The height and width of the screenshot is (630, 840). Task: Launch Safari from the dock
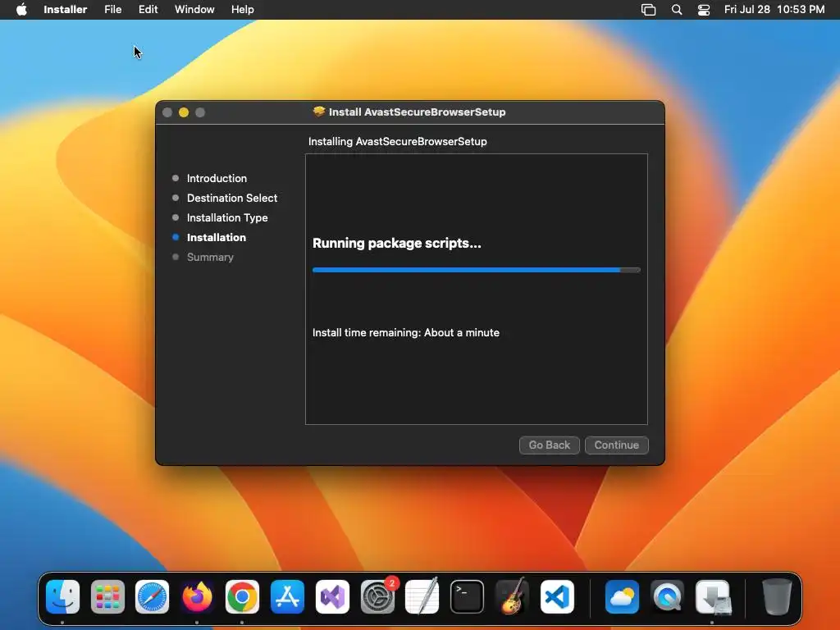pos(152,596)
